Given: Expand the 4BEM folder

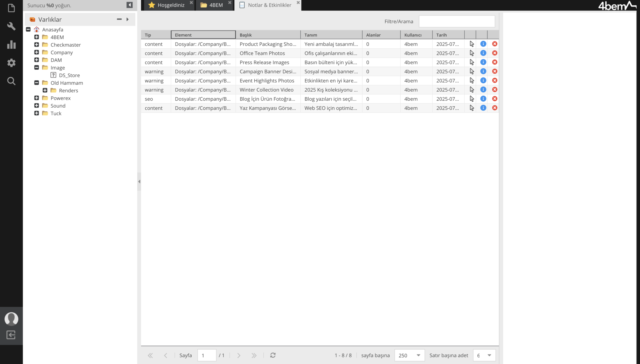Looking at the screenshot, I should [36, 37].
